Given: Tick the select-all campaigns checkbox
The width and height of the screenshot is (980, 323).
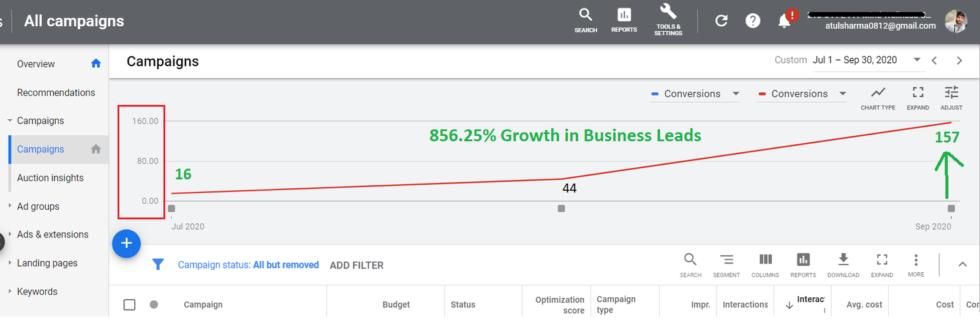Looking at the screenshot, I should [x=129, y=305].
